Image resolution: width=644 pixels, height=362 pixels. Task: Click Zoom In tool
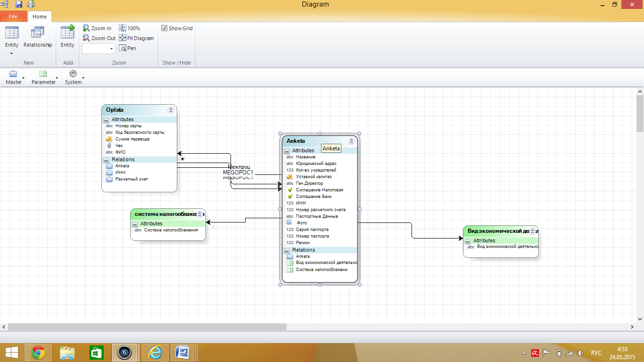(97, 28)
